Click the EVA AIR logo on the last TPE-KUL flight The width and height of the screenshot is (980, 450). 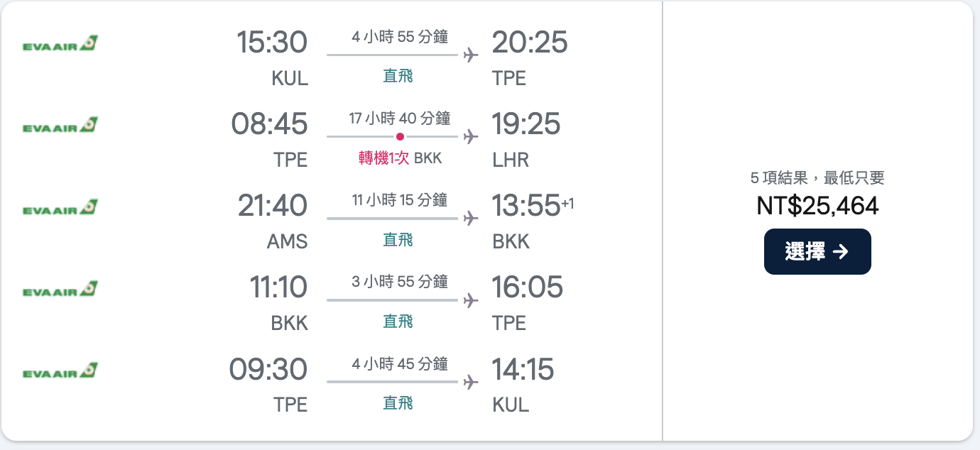(60, 369)
